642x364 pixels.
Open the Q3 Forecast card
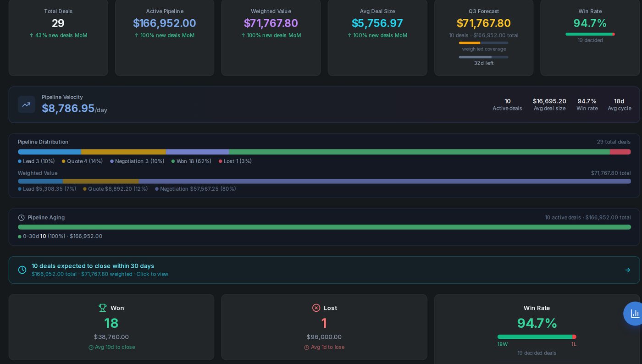point(484,37)
